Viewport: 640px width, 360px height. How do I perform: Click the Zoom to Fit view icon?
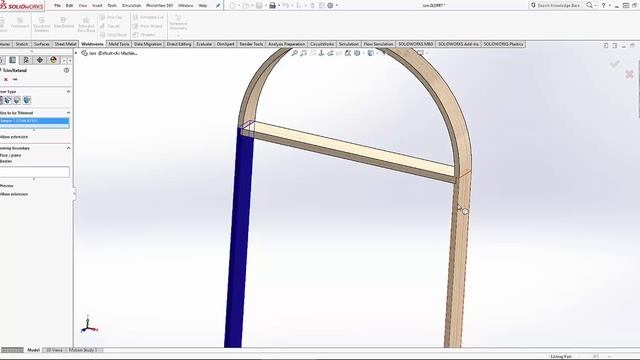[x=294, y=53]
